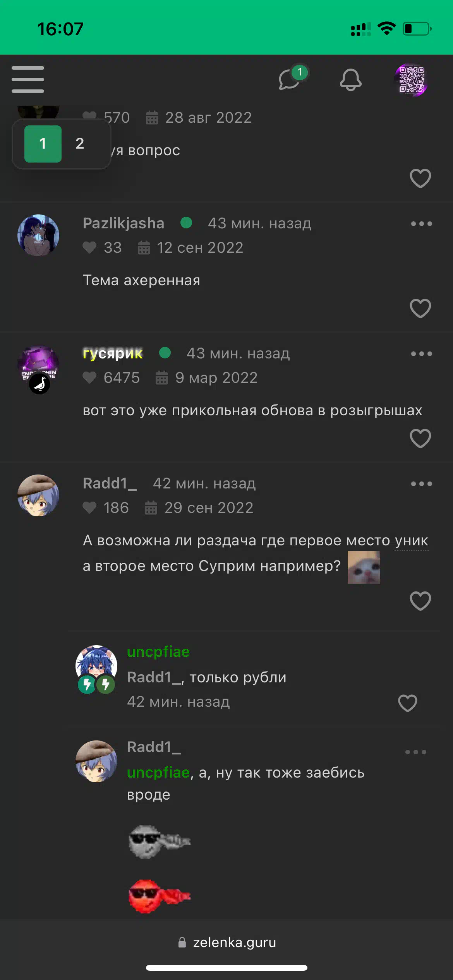Open the notifications bell
Screen dimensions: 453x980
tap(351, 80)
